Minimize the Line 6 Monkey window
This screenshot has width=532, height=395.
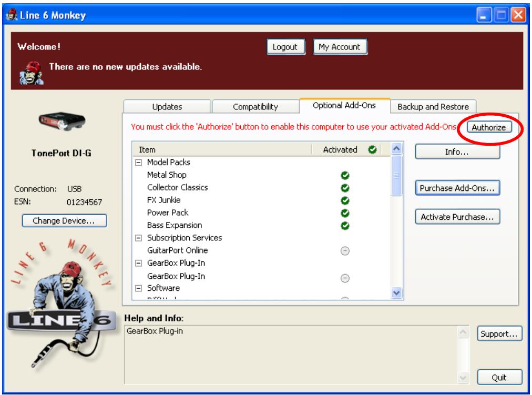[x=484, y=15]
